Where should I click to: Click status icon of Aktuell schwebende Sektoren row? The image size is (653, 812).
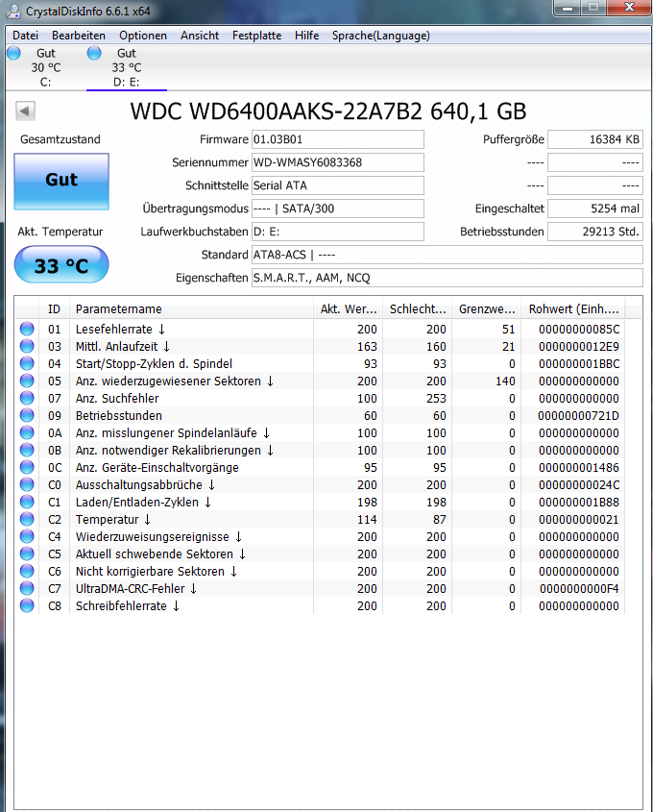(27, 554)
